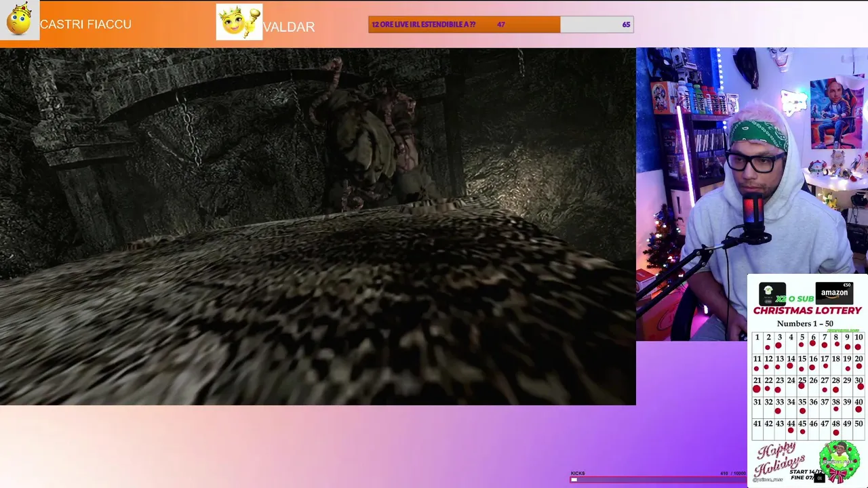The height and width of the screenshot is (488, 868).
Task: Select lottery cell number 31
Action: 757,407
